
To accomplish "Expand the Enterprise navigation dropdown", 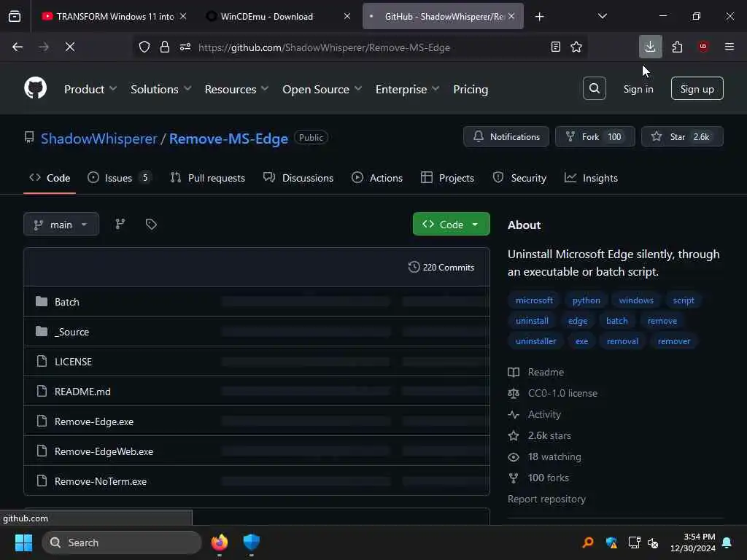I will tap(407, 89).
